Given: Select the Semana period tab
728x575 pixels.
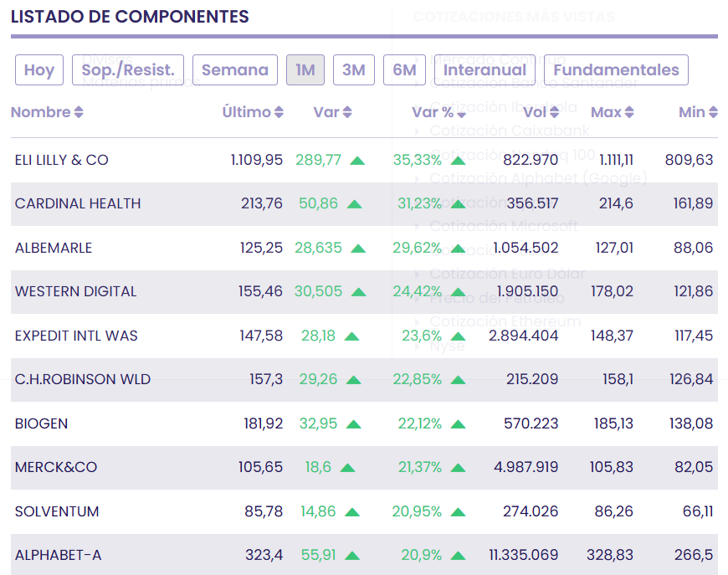Looking at the screenshot, I should 235,70.
